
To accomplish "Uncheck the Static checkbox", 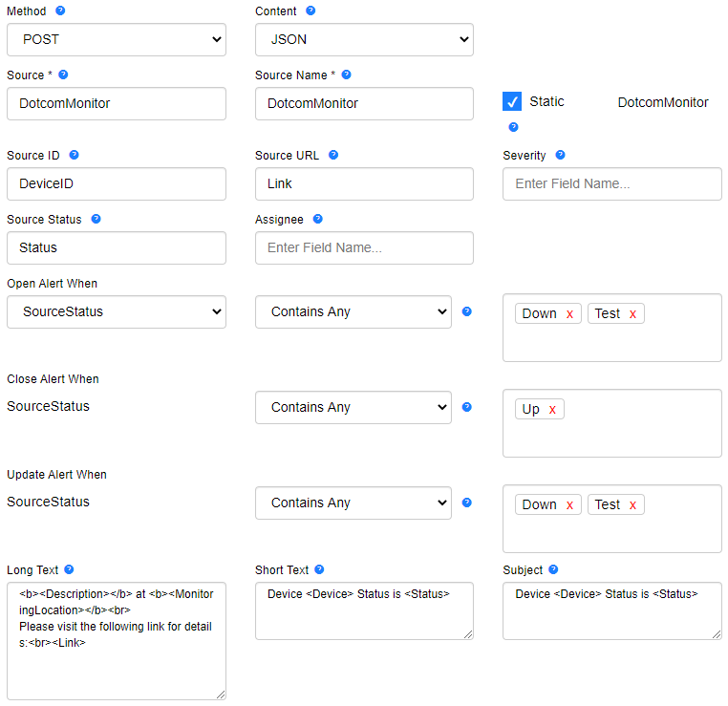I will click(512, 101).
